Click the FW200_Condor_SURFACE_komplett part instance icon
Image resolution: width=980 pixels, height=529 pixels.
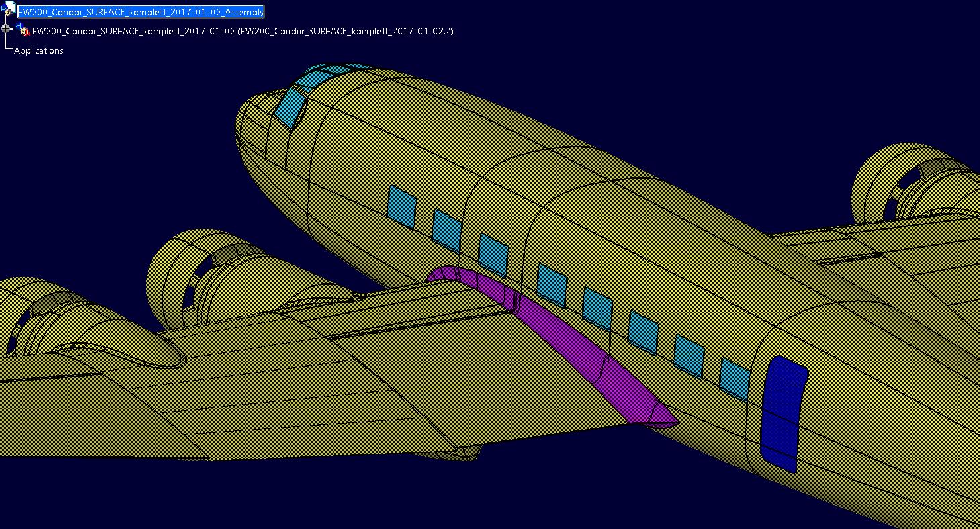tap(23, 30)
